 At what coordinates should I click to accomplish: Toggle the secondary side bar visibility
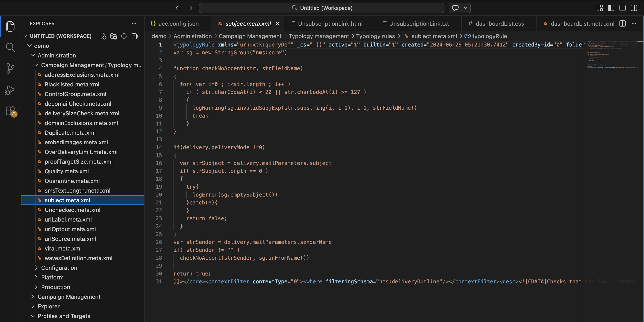(634, 8)
